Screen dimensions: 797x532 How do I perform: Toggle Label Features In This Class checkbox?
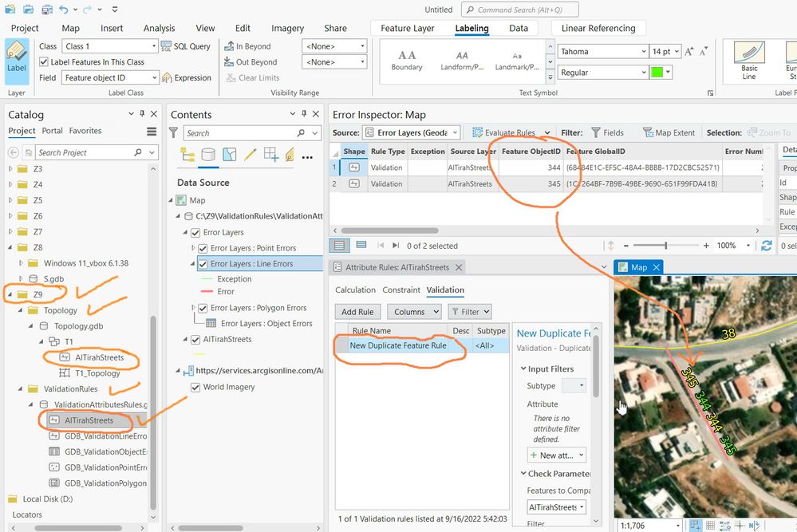(x=44, y=62)
